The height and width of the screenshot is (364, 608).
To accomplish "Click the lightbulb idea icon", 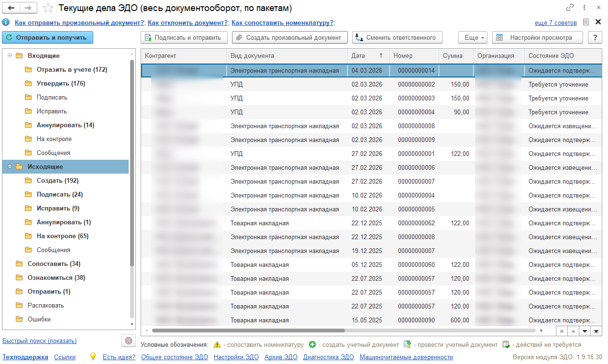I will (93, 357).
